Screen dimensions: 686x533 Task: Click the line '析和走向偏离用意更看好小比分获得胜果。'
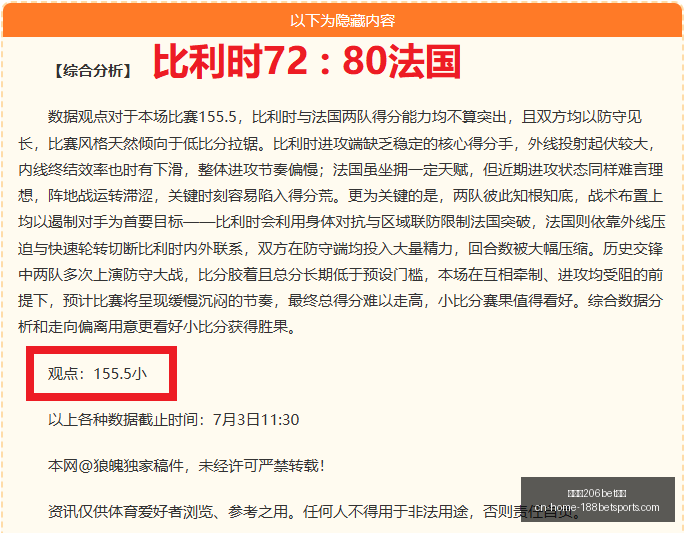tap(158, 326)
